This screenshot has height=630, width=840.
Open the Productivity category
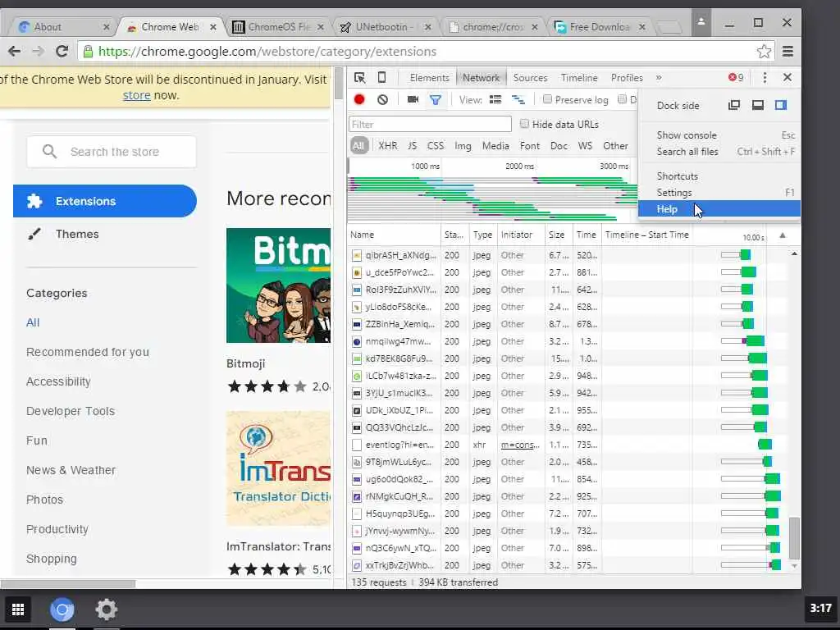click(57, 529)
